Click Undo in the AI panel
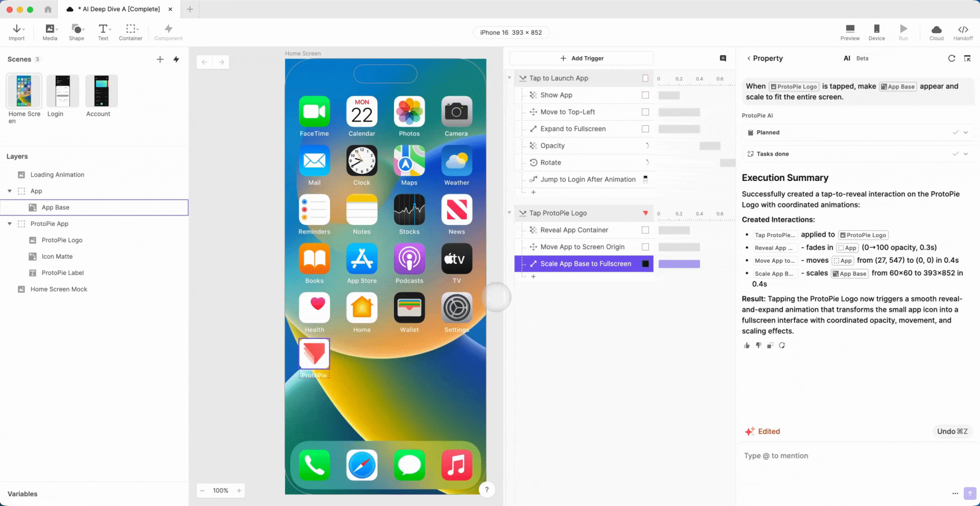The height and width of the screenshot is (506, 980). pos(952,431)
